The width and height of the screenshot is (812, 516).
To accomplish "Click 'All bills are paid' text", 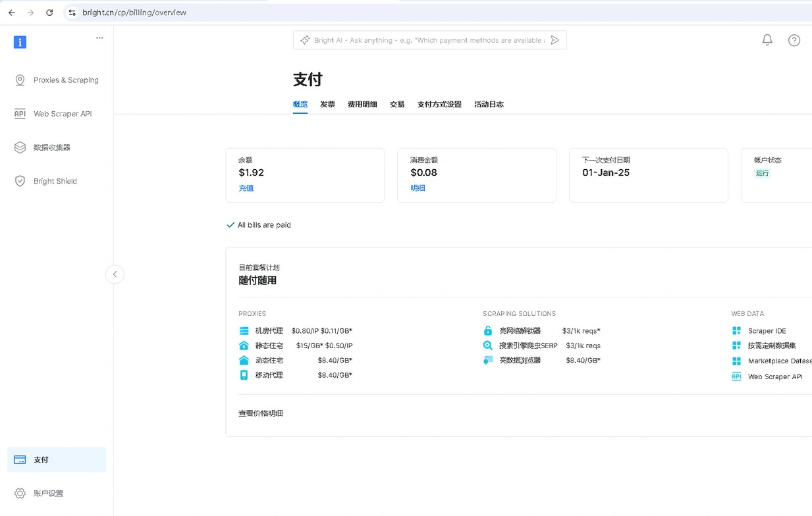I will point(264,225).
